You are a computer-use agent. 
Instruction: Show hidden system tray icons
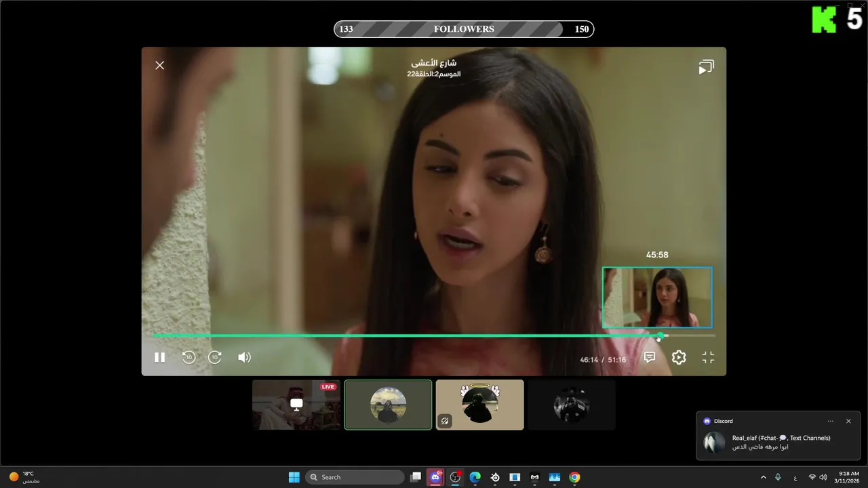click(764, 477)
